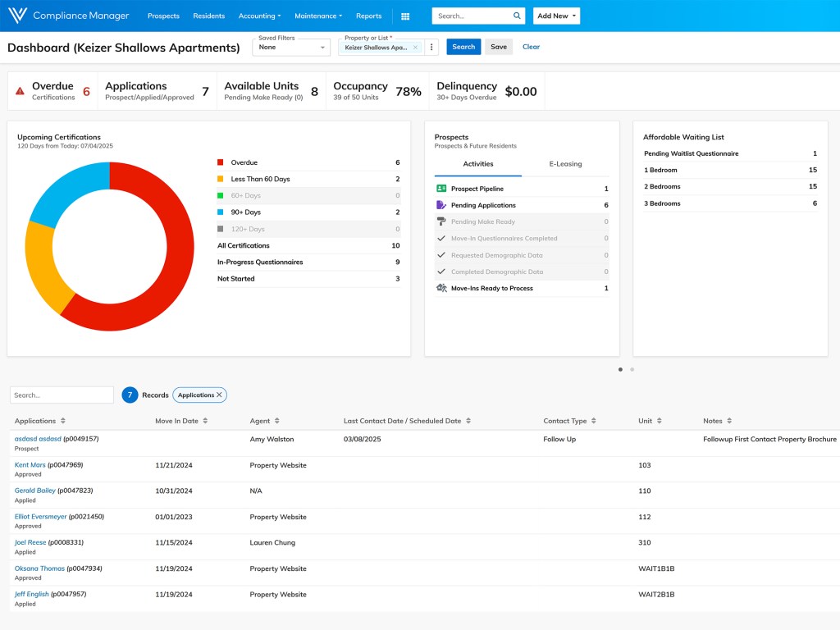
Task: Open the apps grid icon in the navbar
Action: coord(405,16)
